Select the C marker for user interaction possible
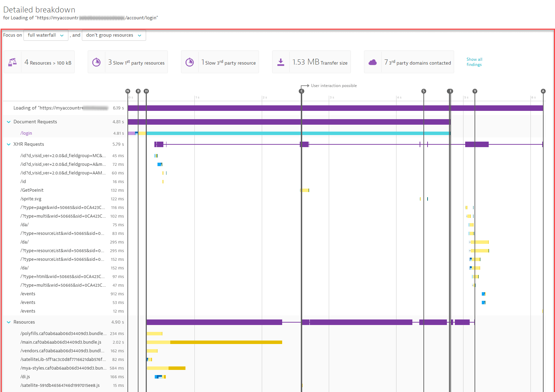Image resolution: width=555 pixels, height=392 pixels. click(x=302, y=91)
